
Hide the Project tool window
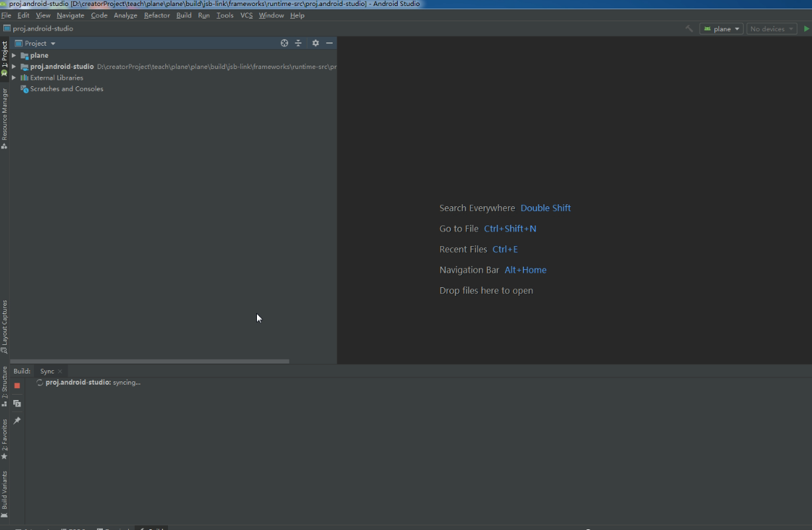click(329, 43)
